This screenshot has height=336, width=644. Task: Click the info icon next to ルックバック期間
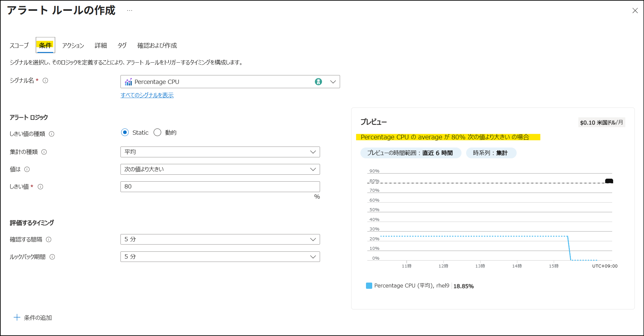point(52,257)
